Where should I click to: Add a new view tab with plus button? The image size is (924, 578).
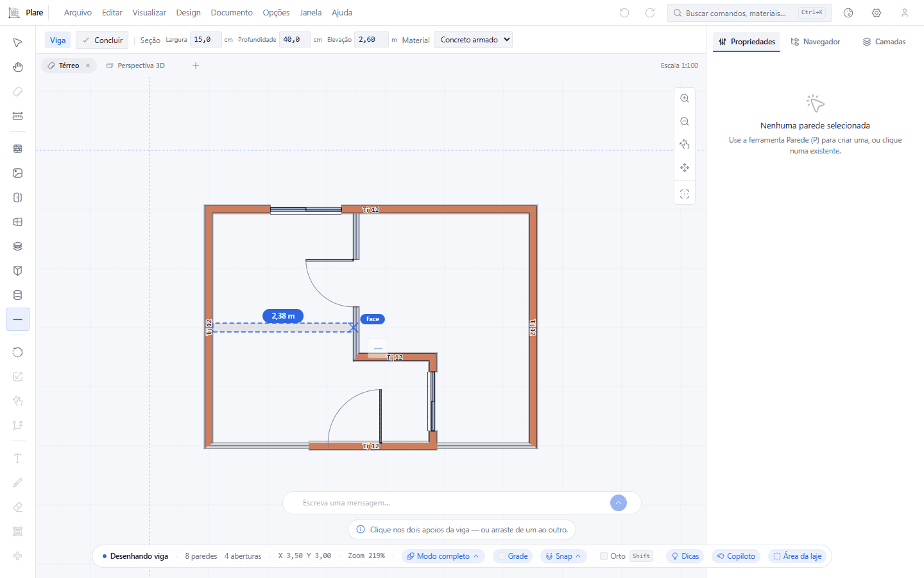coord(196,66)
